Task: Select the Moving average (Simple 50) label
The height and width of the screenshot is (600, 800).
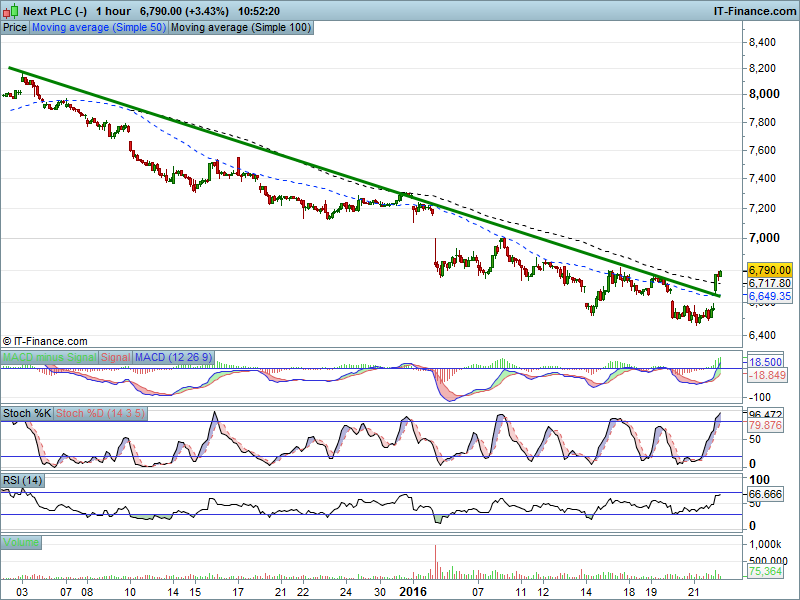Action: (x=98, y=28)
